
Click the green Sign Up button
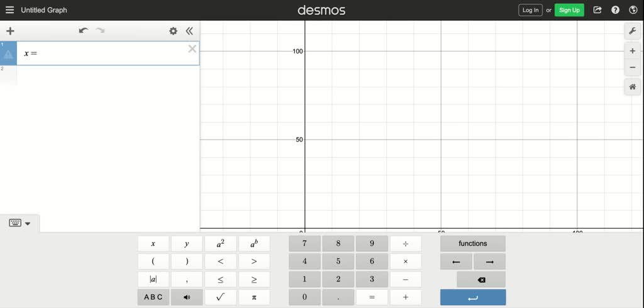coord(569,10)
